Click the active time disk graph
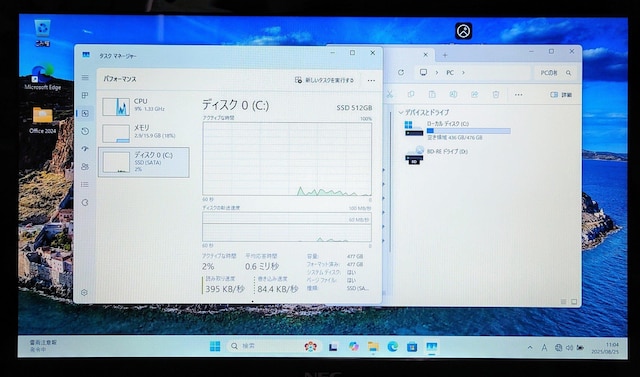This screenshot has height=377, width=640. coord(287,159)
